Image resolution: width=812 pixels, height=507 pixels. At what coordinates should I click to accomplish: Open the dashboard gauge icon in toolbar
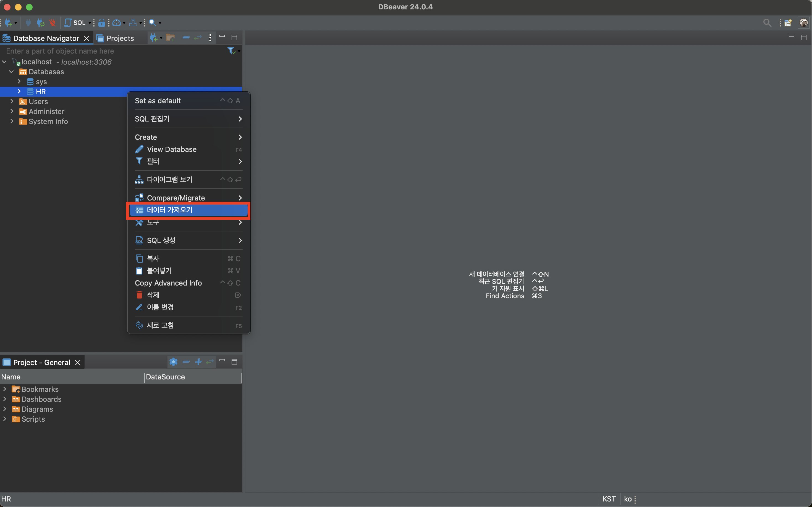[x=116, y=22]
